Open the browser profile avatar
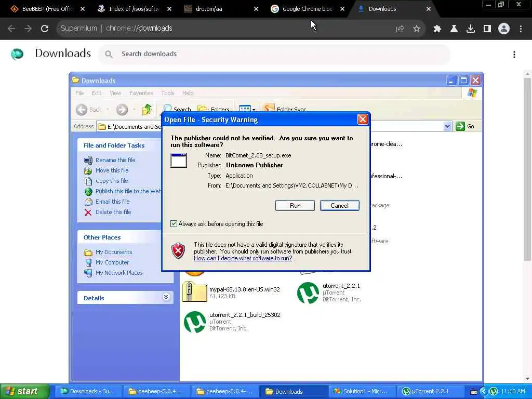Viewport: 532px width, 399px height. 504,29
